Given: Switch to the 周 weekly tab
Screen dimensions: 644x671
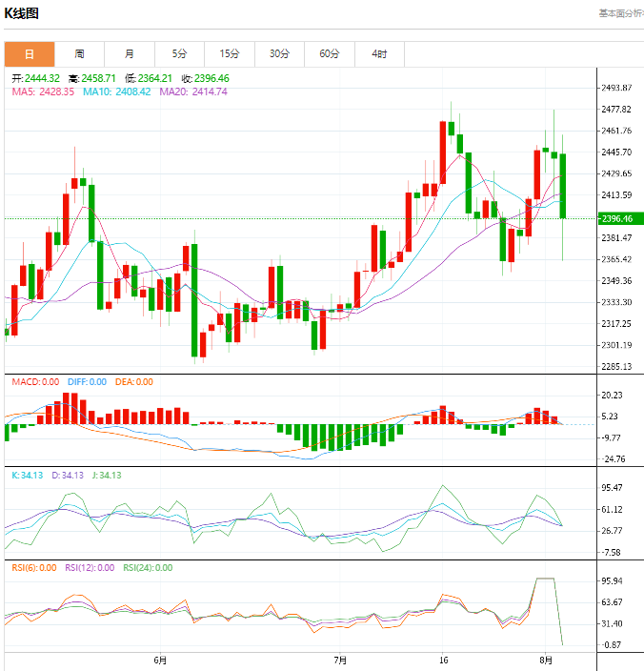Looking at the screenshot, I should [x=79, y=54].
